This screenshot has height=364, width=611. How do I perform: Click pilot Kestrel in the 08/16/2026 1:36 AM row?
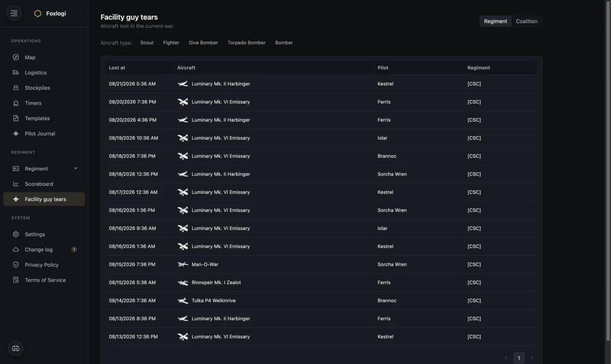tap(385, 246)
